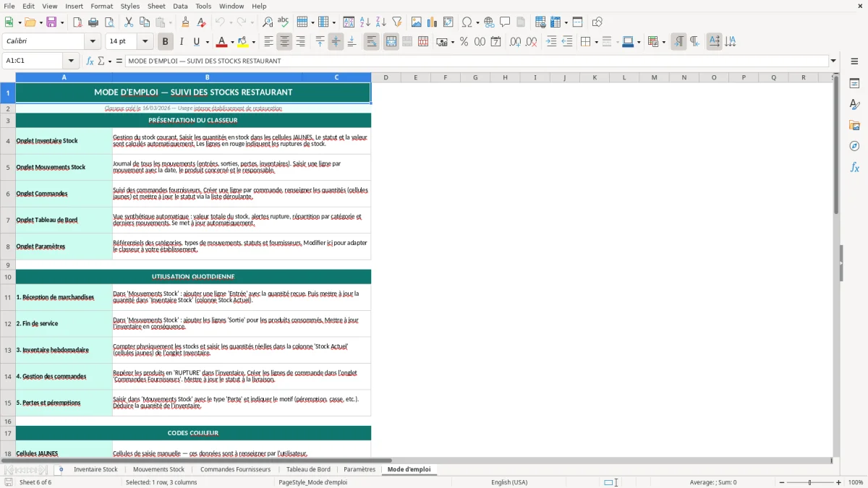Toggle Italic formatting
The image size is (868, 488).
[182, 42]
